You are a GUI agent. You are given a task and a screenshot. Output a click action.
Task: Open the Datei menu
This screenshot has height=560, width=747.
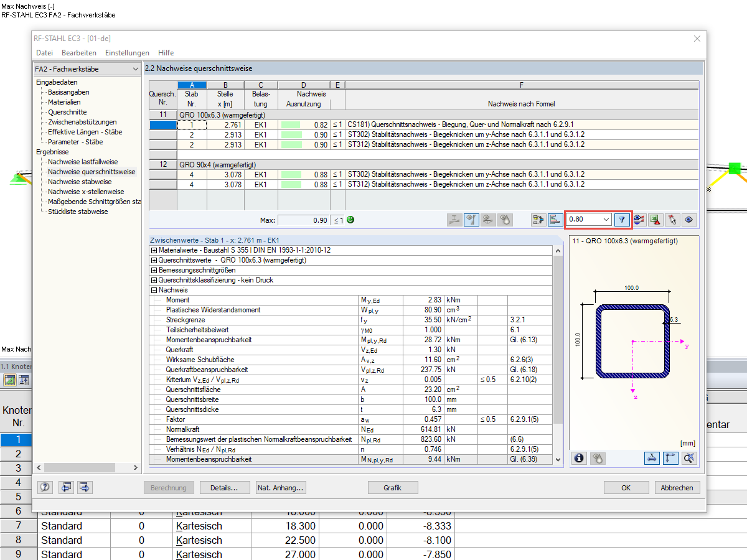tap(44, 53)
